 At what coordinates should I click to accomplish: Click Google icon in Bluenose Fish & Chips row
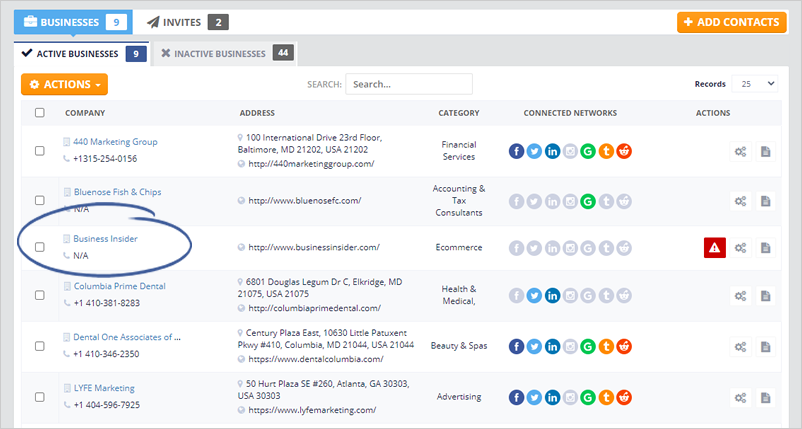[588, 201]
